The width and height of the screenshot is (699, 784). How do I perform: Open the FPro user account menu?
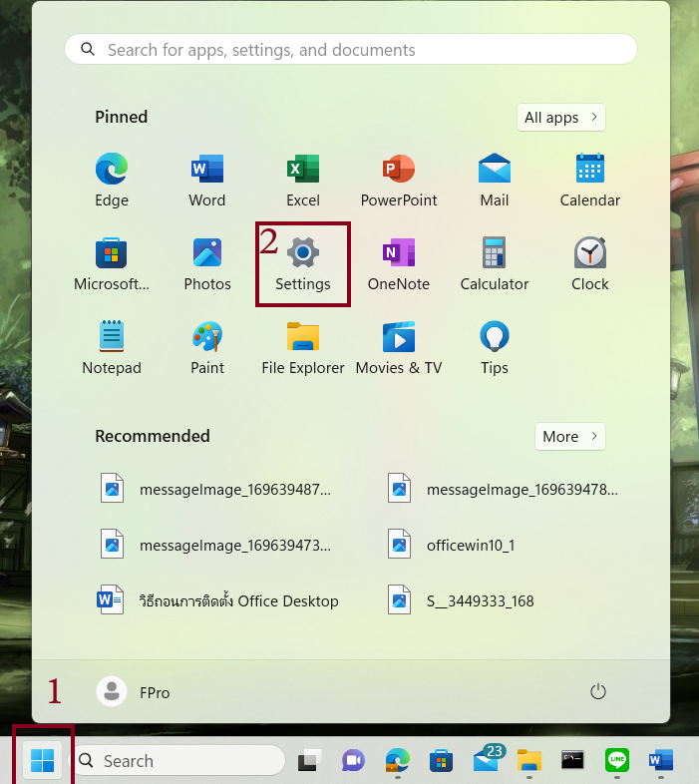(x=134, y=692)
